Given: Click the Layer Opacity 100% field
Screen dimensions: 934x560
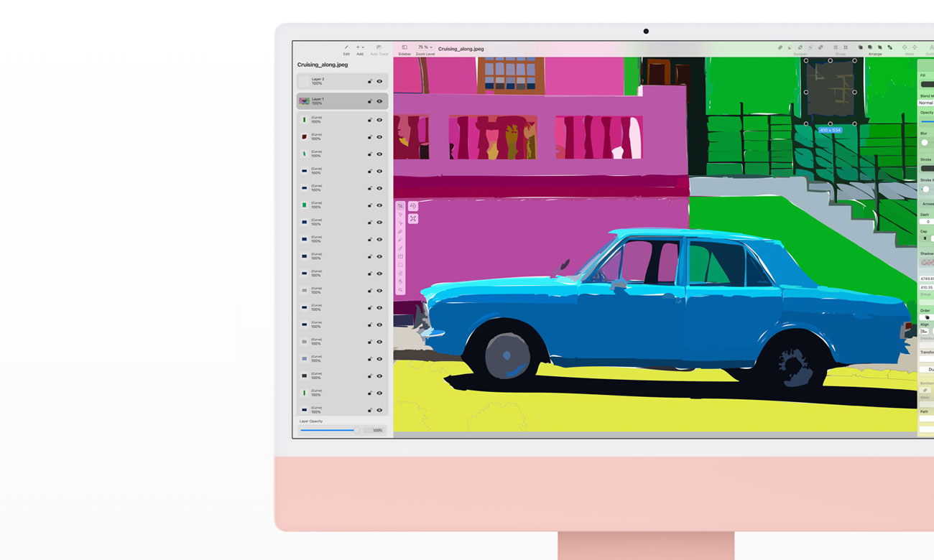Looking at the screenshot, I should tap(374, 430).
